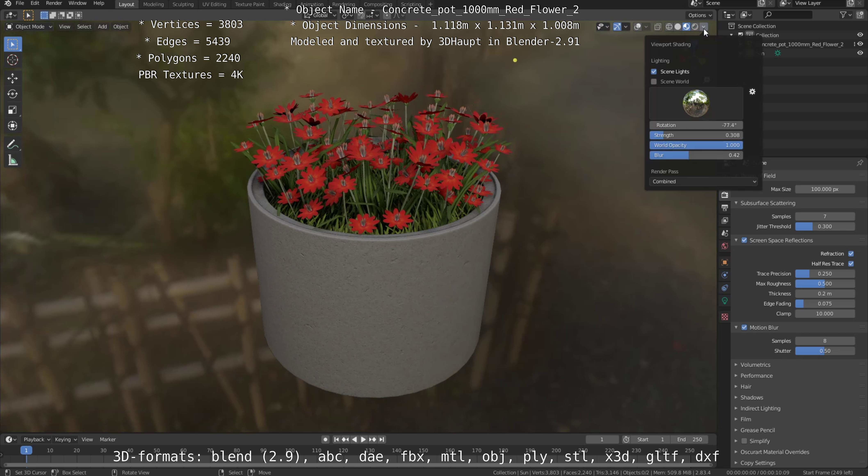
Task: Activate the Annotate pencil tool
Action: (x=13, y=144)
